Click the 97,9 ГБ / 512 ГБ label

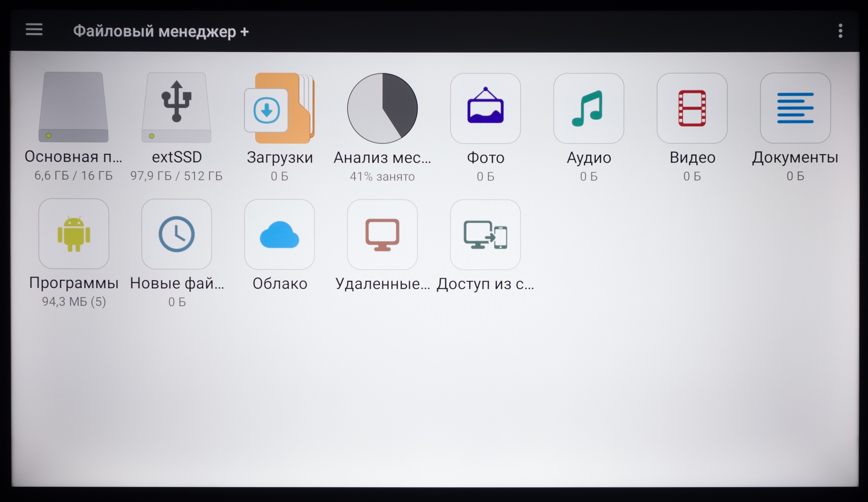click(176, 176)
